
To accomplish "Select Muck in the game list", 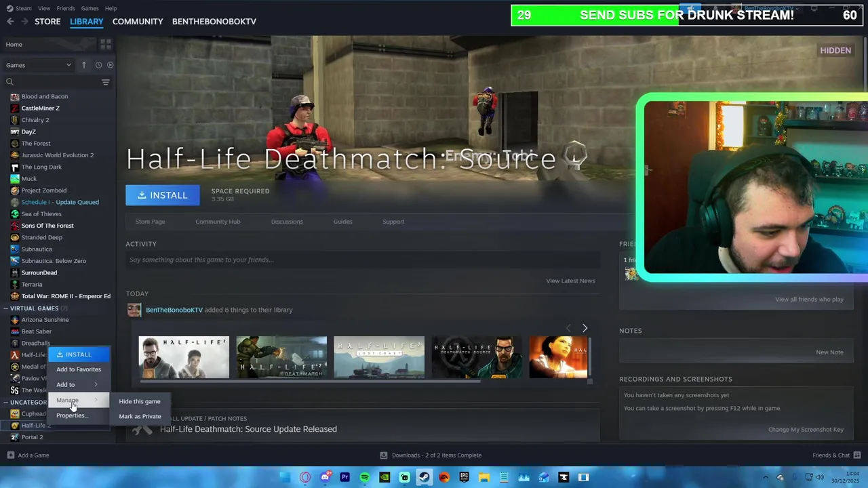I will [29, 178].
